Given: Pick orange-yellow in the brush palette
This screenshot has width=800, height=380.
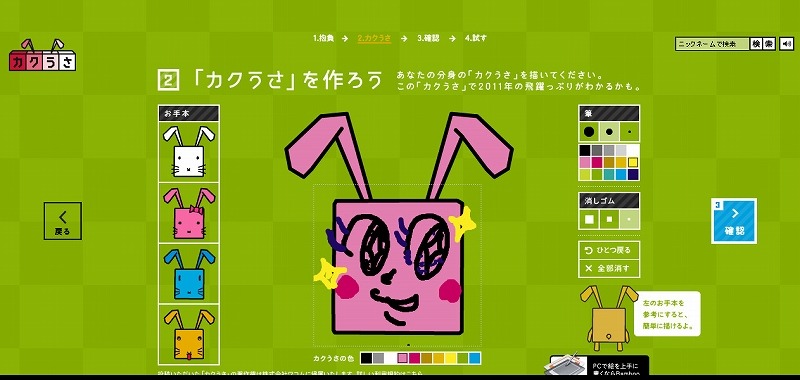Looking at the screenshot, I should click(621, 163).
